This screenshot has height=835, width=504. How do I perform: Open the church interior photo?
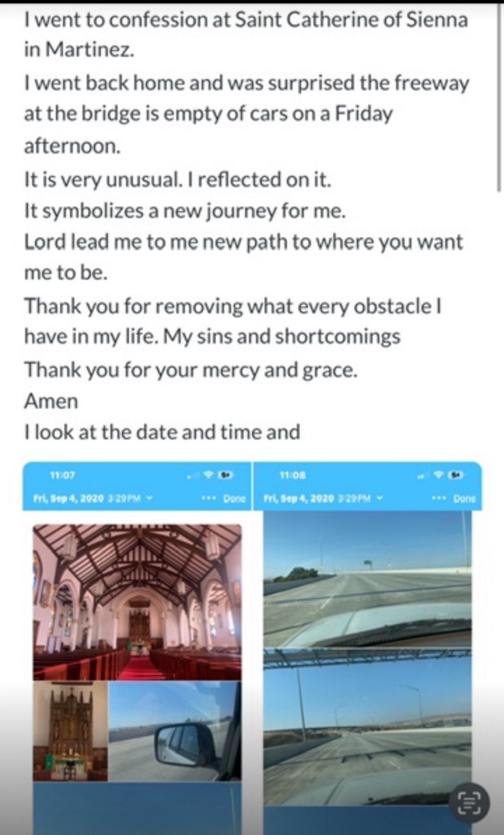coord(137,602)
